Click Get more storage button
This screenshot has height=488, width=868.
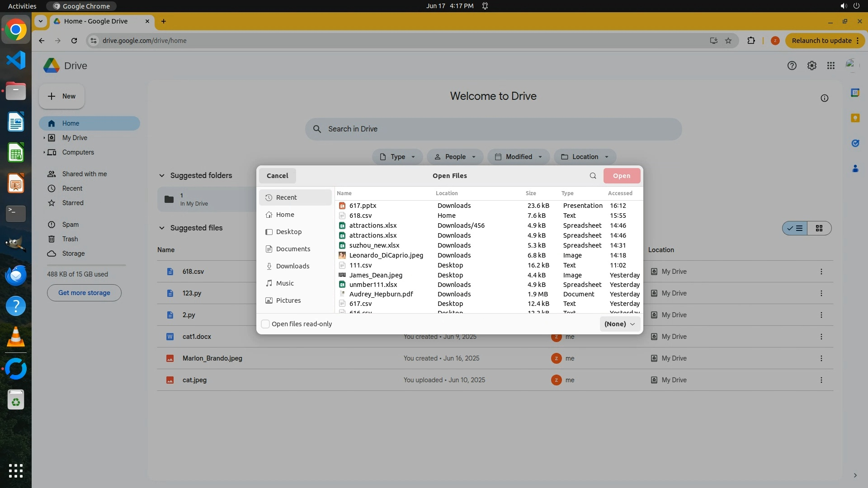[x=84, y=293]
